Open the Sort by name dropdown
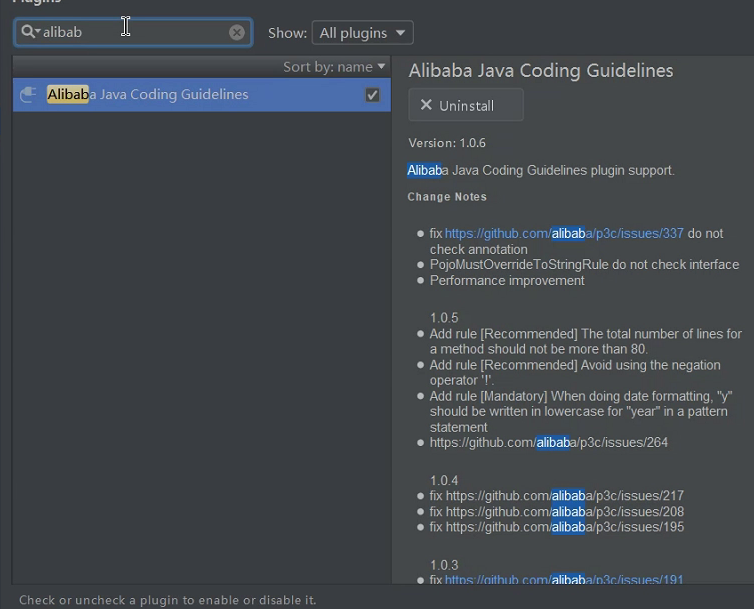 [x=334, y=67]
